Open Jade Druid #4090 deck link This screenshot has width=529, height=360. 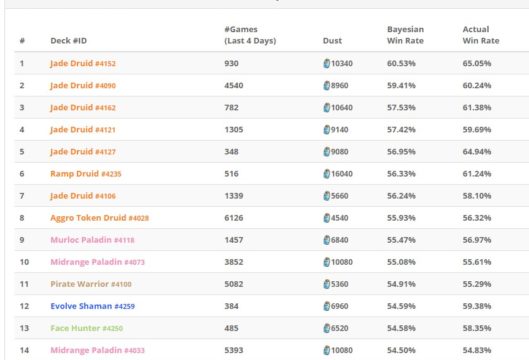(x=83, y=85)
